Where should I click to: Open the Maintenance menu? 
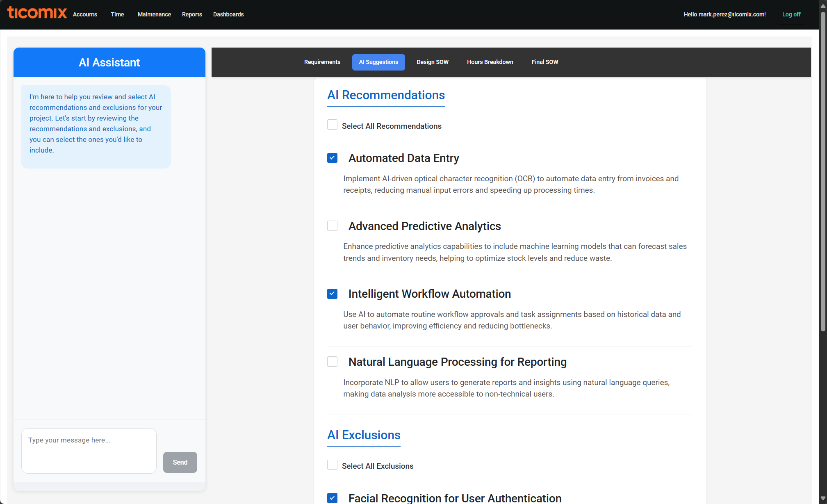pos(154,14)
